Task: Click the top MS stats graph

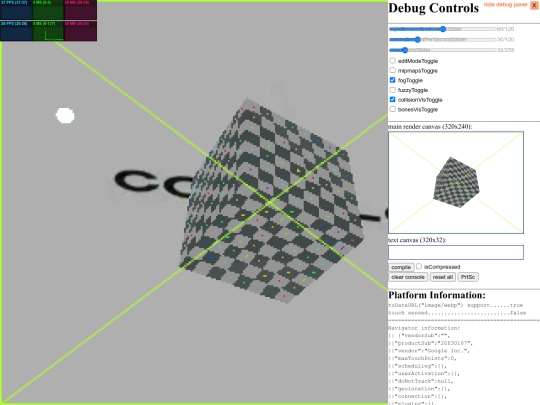Action: coord(48,10)
